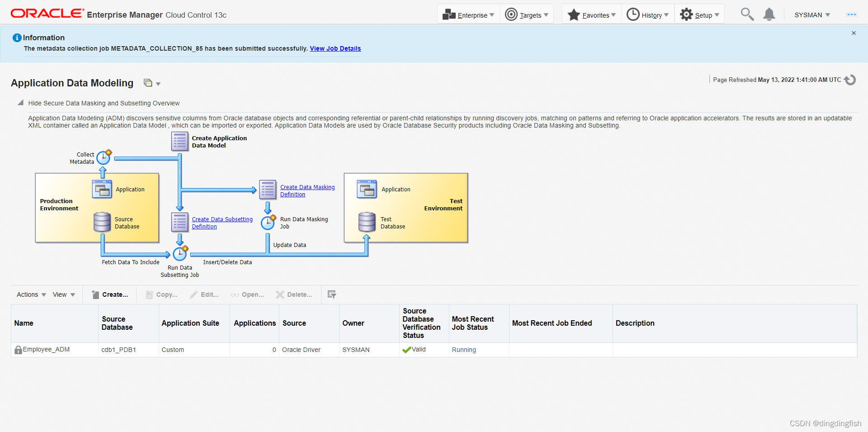Open the Targets menu
The image size is (868, 432).
527,15
